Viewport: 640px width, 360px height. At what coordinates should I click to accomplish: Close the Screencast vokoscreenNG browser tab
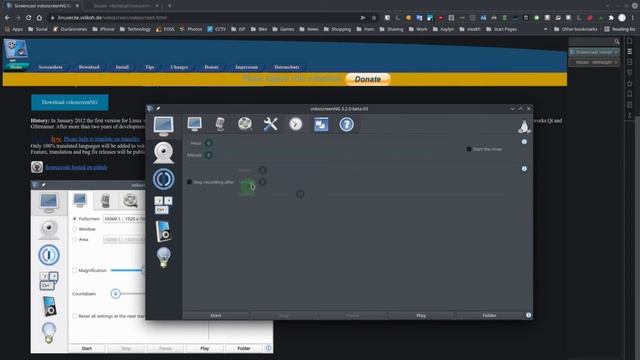[77, 6]
